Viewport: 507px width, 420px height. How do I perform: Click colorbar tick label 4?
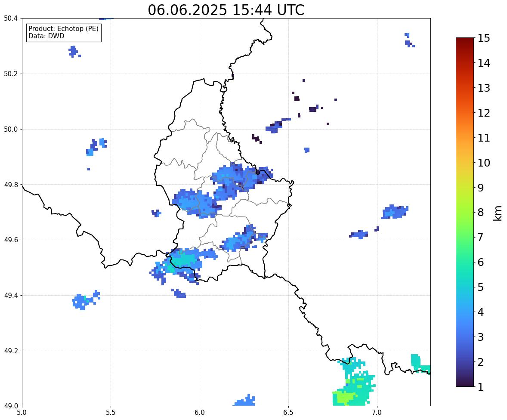481,312
